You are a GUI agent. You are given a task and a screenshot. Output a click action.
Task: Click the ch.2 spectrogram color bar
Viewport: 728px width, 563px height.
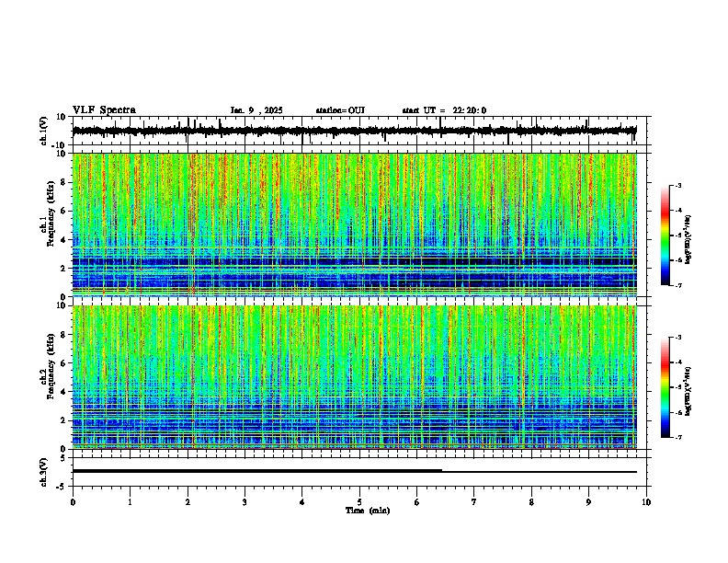pos(665,387)
